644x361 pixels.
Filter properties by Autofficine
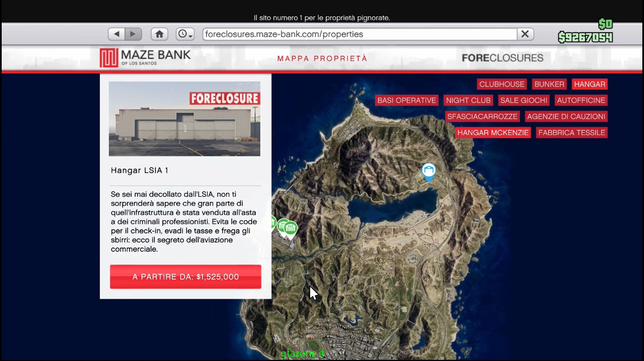tap(581, 100)
